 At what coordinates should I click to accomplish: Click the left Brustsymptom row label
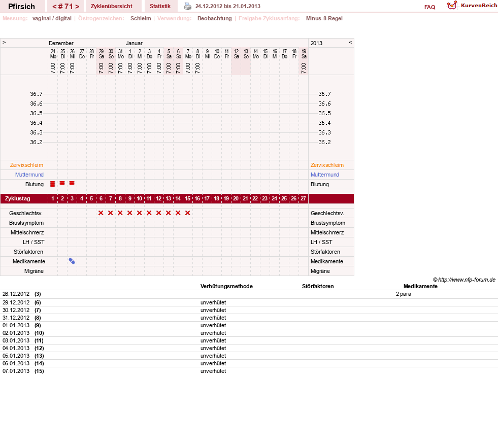point(26,223)
